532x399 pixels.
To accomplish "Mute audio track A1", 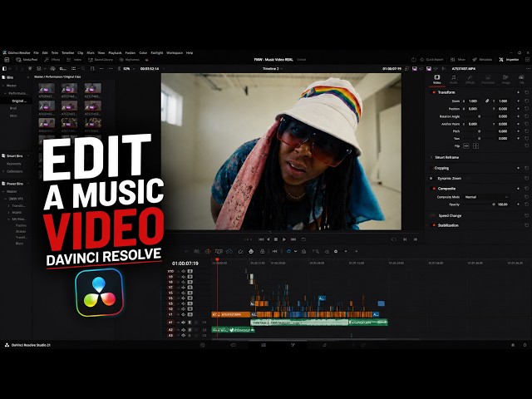I will [196, 323].
